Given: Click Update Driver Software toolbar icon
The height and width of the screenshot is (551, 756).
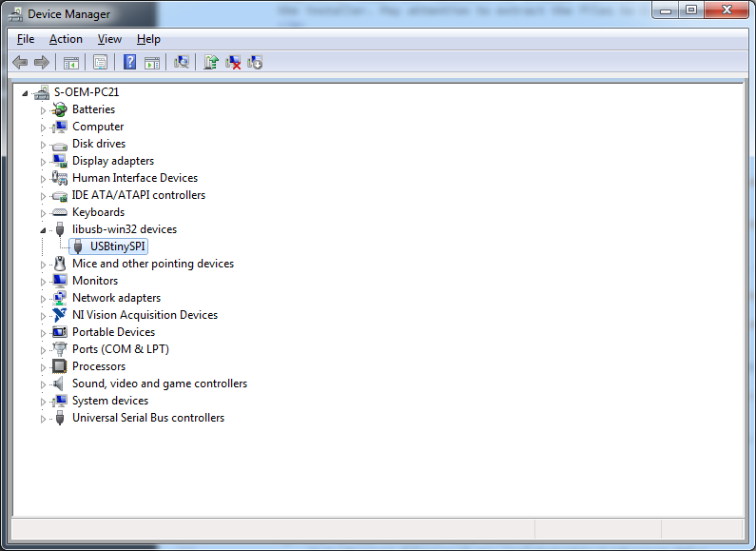Looking at the screenshot, I should tap(211, 62).
